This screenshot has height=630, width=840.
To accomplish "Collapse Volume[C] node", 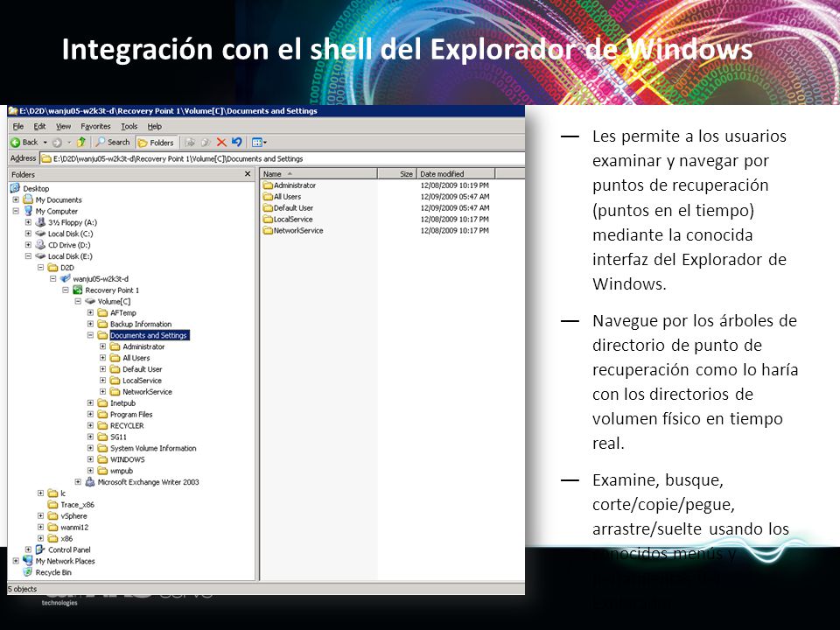I will 78,301.
